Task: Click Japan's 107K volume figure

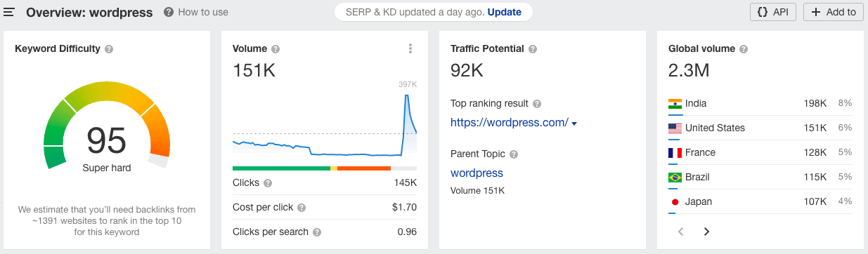Action: (x=815, y=202)
